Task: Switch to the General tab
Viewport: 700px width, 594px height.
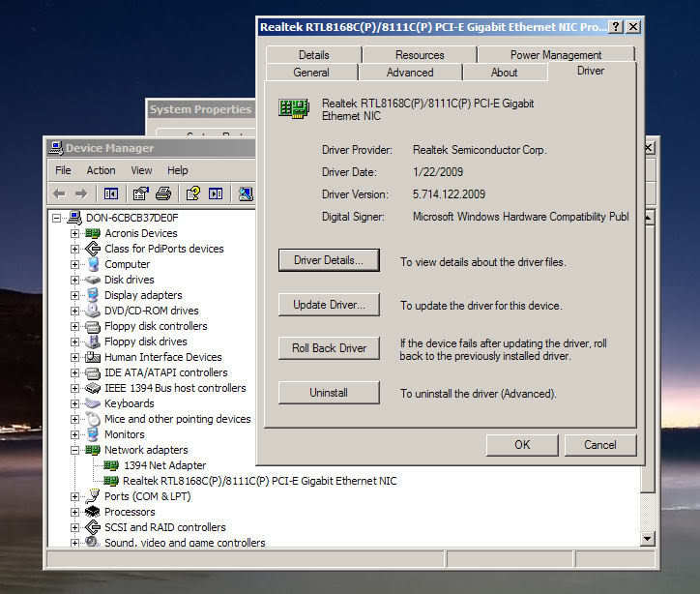Action: click(311, 73)
